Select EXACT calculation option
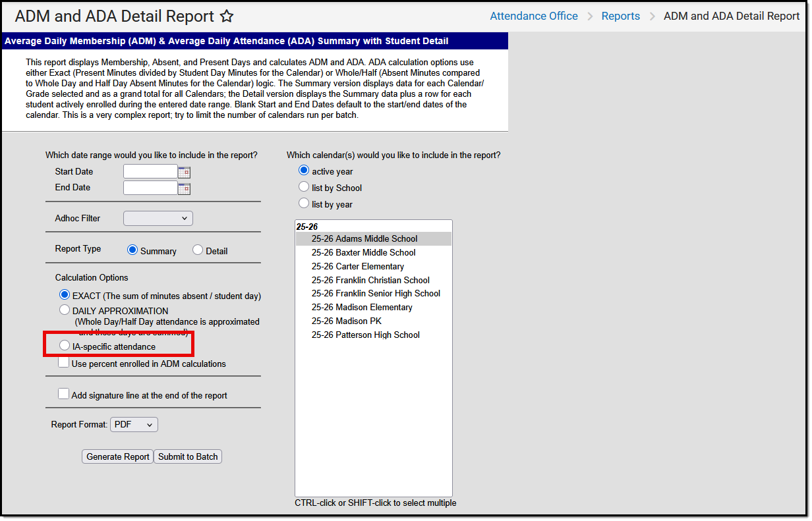 65,294
